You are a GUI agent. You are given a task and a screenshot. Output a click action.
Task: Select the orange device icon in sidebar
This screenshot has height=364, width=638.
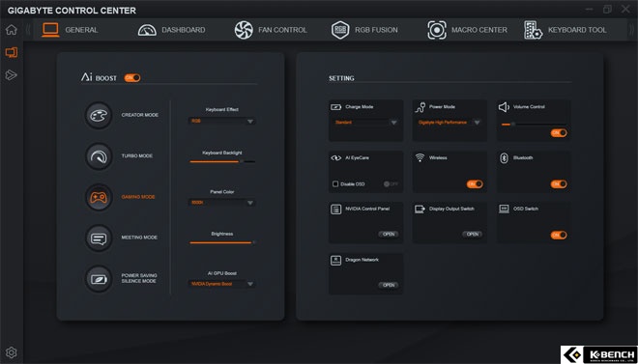pyautogui.click(x=12, y=52)
